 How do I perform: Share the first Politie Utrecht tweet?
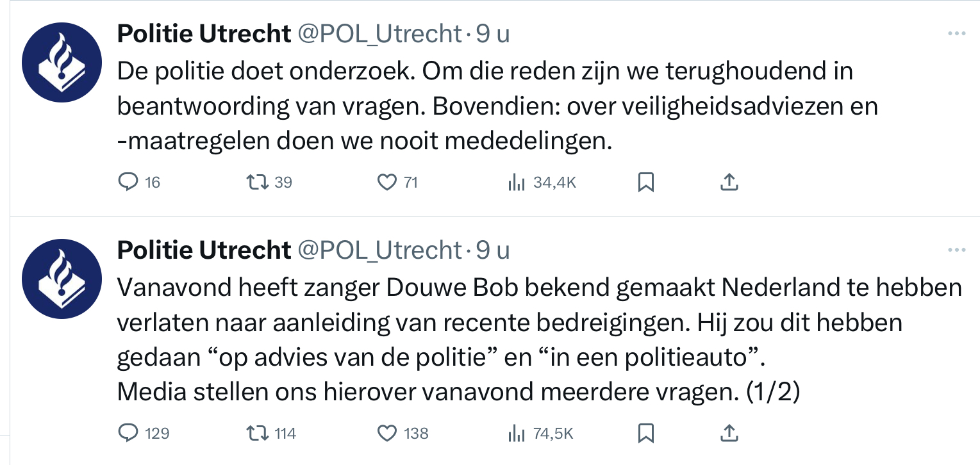coord(729,183)
